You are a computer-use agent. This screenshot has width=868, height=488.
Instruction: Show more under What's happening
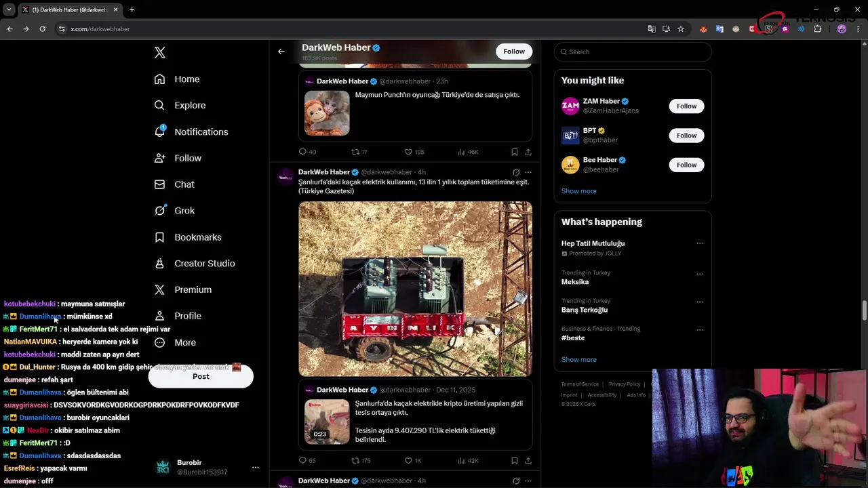coord(579,359)
